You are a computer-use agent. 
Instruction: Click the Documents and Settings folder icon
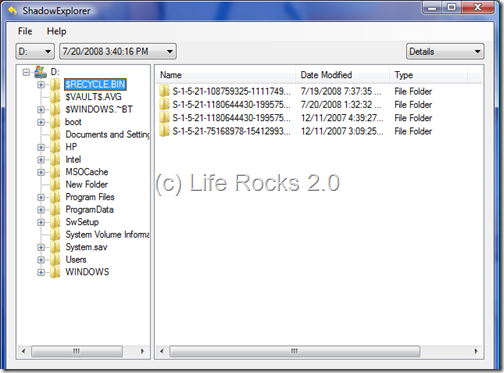click(x=55, y=134)
